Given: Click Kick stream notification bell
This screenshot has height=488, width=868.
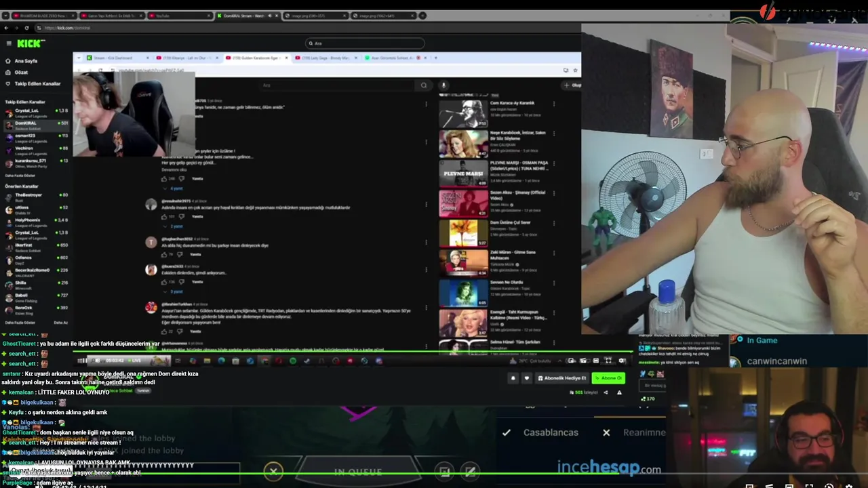Looking at the screenshot, I should click(513, 378).
